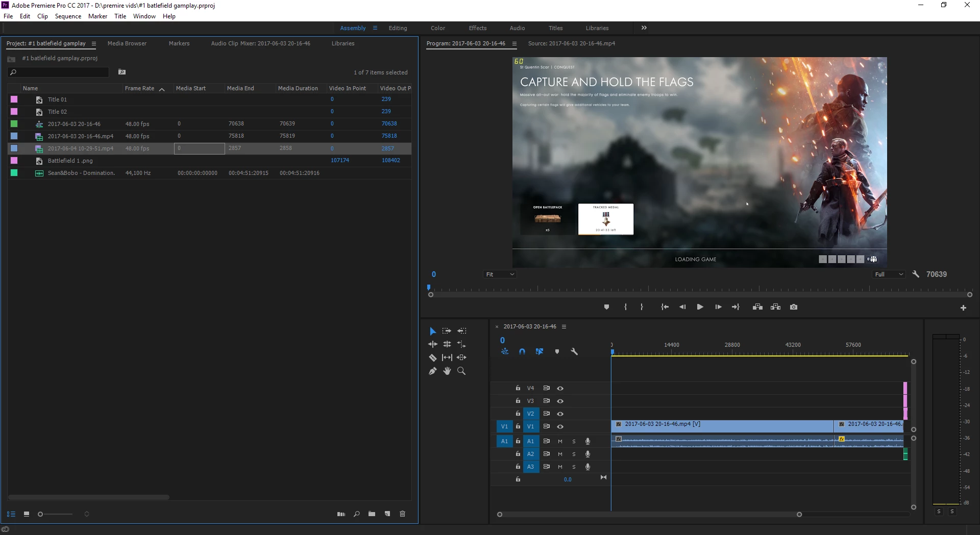Click the project panel thumbnail zoom slider
Image resolution: width=980 pixels, height=535 pixels.
coord(41,514)
